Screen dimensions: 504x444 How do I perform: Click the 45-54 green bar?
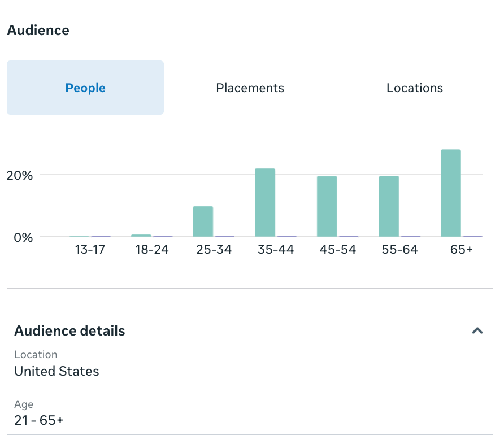327,206
